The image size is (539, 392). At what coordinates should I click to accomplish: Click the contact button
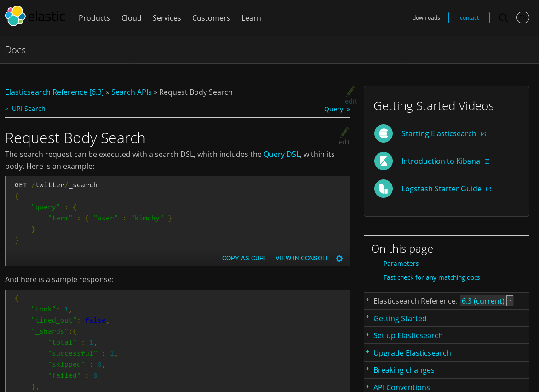pos(469,18)
